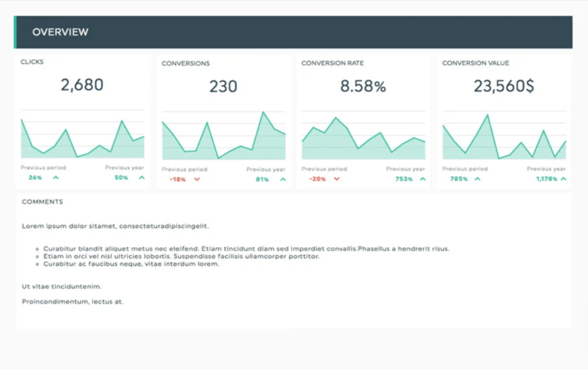Click the up arrow beside 1,178%

coord(564,178)
